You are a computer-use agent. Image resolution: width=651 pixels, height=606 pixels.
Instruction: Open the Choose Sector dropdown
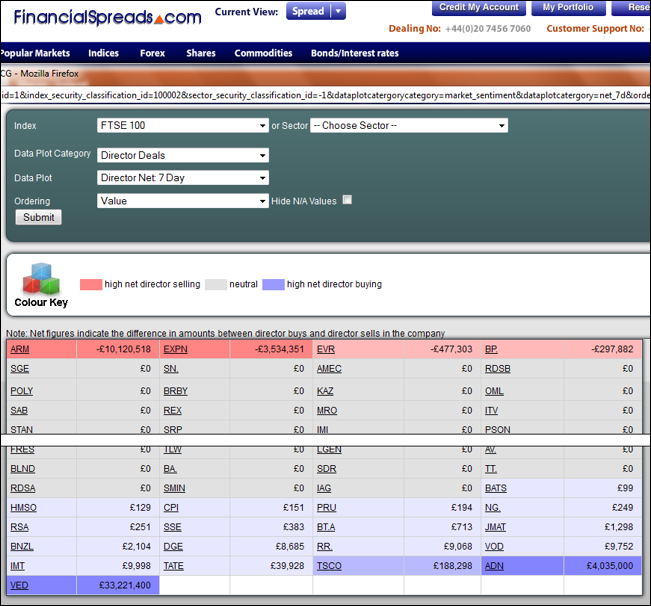coord(409,125)
